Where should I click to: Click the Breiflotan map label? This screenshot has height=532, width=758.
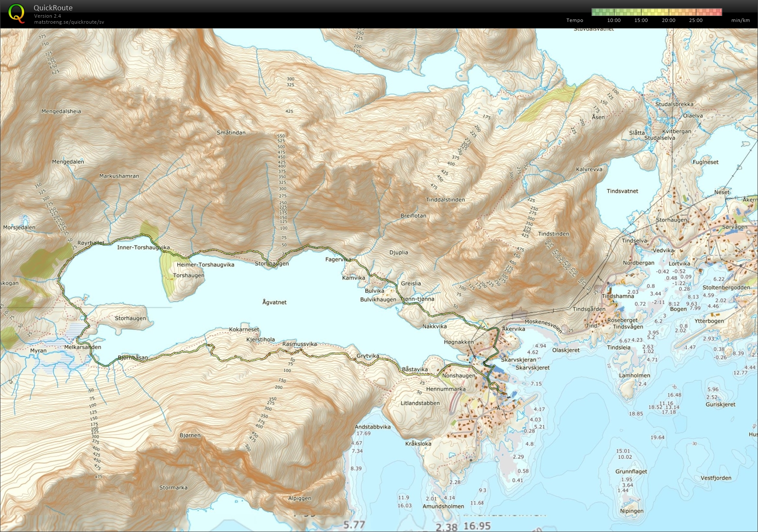413,216
